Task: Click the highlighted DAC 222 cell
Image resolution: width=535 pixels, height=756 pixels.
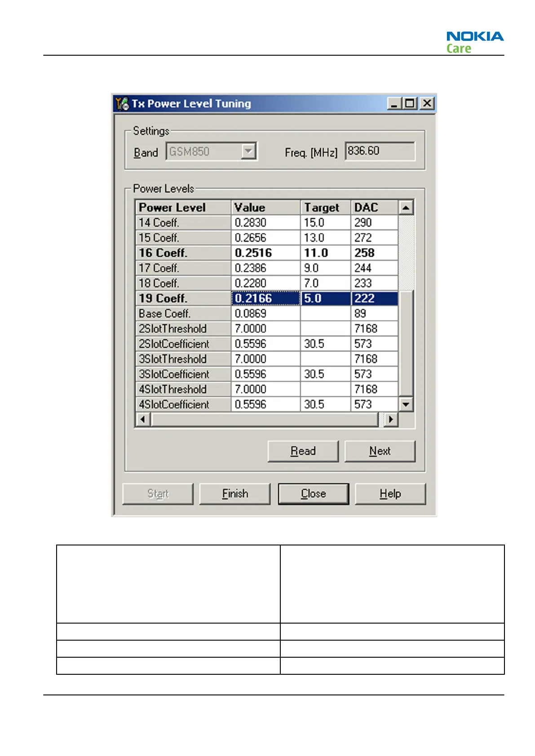Action: pos(374,299)
